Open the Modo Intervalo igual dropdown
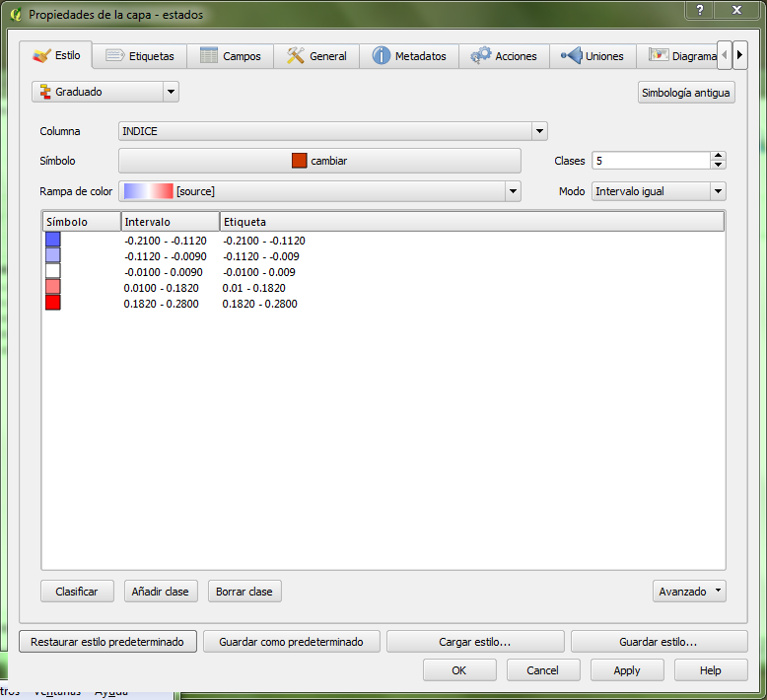The image size is (767, 700). tap(659, 191)
